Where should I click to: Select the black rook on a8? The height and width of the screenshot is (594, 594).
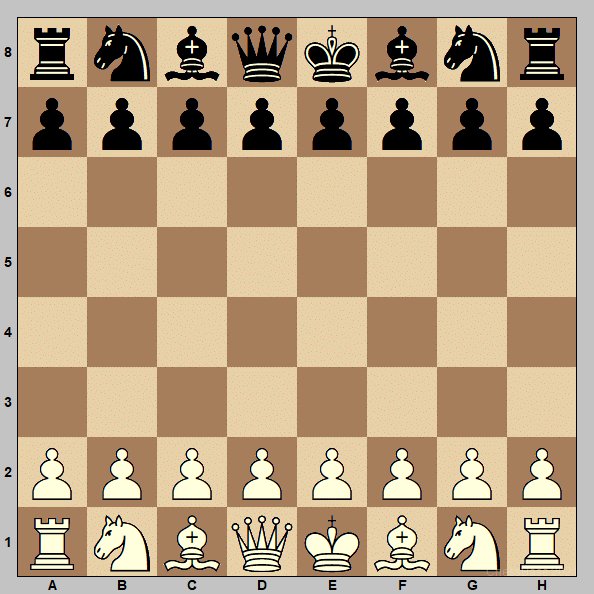pyautogui.click(x=52, y=53)
